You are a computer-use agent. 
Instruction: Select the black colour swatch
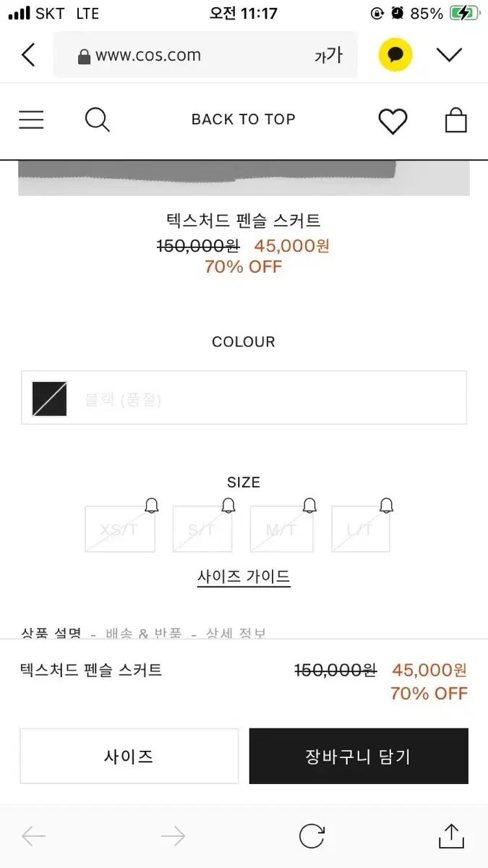50,399
